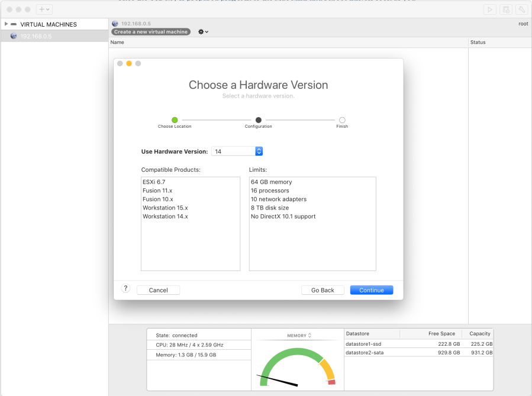Cancel the hardware version dialog
Image resolution: width=532 pixels, height=396 pixels.
tap(158, 290)
